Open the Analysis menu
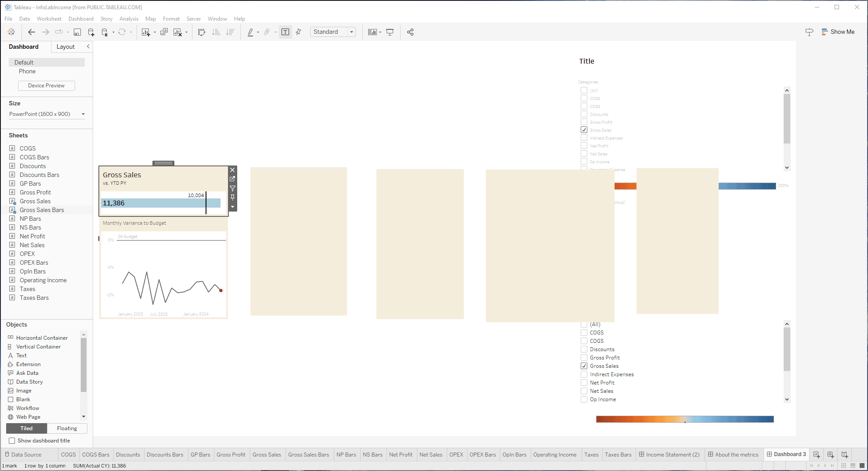This screenshot has height=471, width=868. point(129,19)
